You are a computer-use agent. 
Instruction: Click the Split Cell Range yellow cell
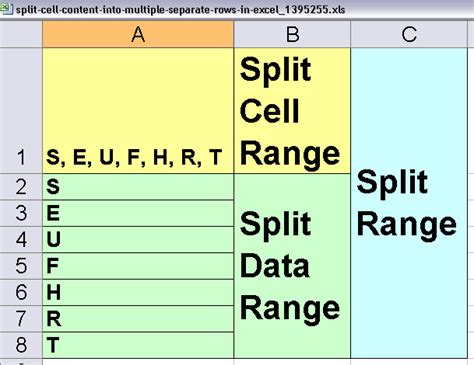[x=292, y=111]
